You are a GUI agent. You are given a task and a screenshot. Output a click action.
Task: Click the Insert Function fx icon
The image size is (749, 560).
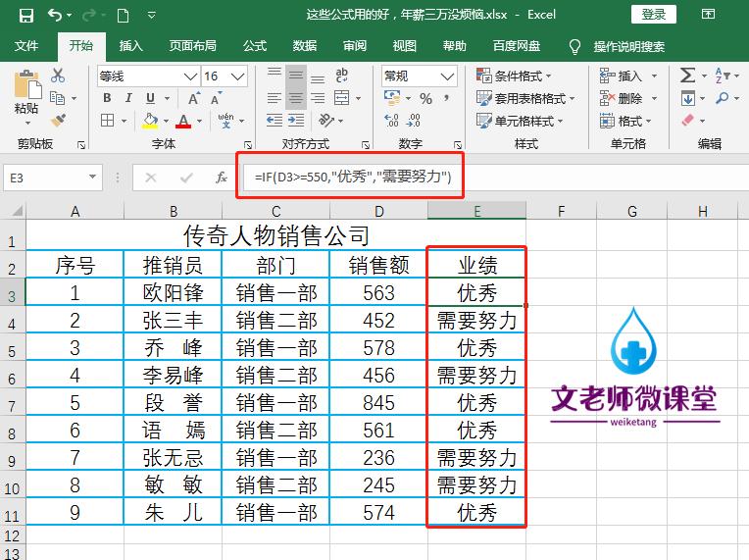tap(222, 178)
